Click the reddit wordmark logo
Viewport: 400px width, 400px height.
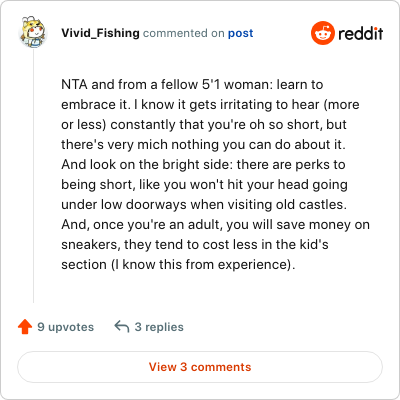click(x=361, y=34)
